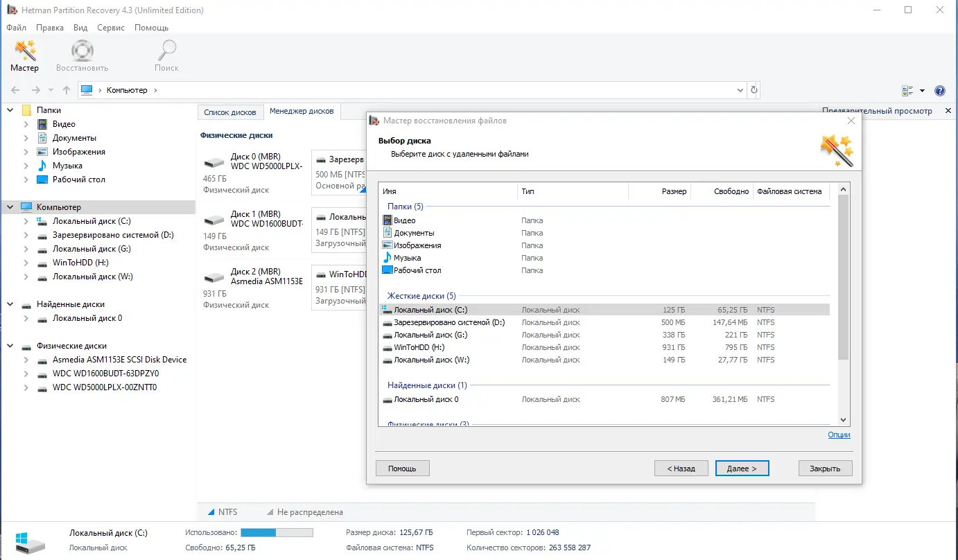Close the Предварительный просмотр panel
The height and width of the screenshot is (560, 958).
tap(948, 111)
